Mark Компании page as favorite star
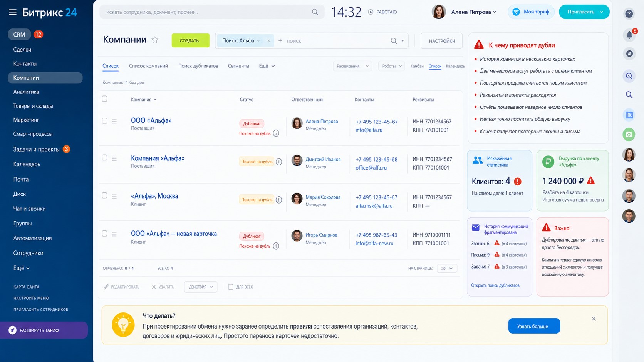 coord(155,40)
